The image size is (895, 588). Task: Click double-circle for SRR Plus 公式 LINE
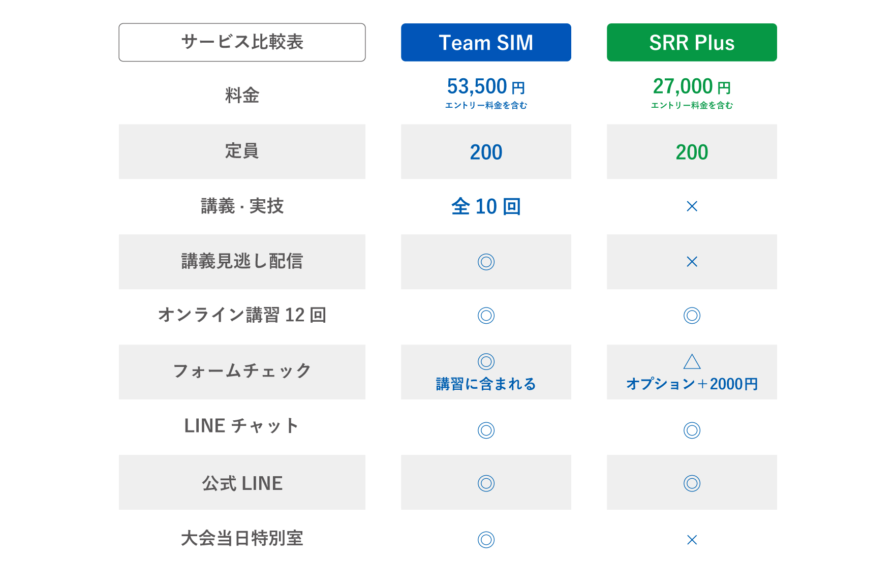(x=692, y=483)
